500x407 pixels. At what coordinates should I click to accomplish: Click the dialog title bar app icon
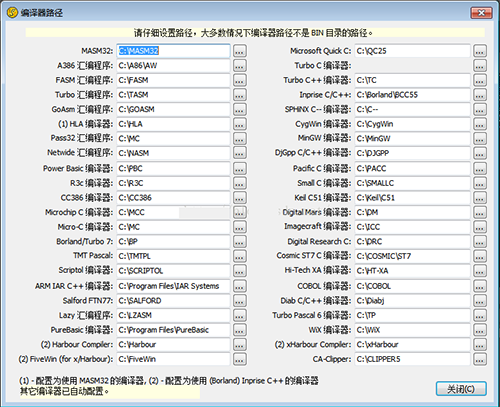(x=12, y=13)
